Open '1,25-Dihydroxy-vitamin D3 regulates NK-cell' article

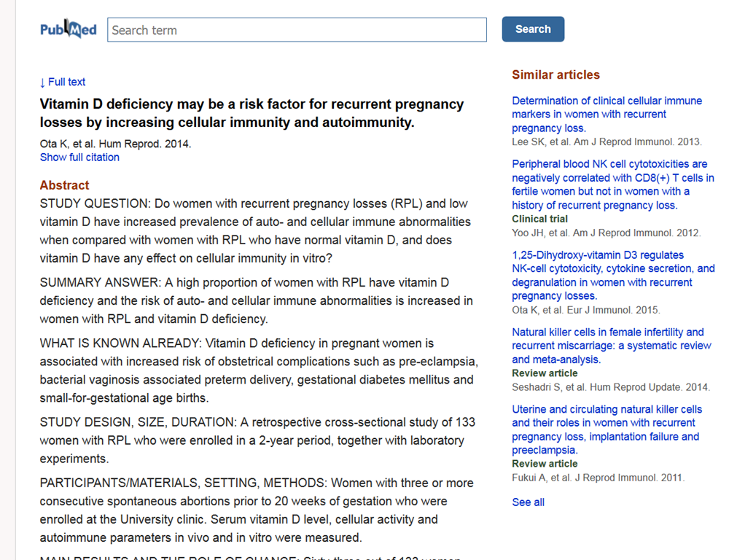point(613,276)
